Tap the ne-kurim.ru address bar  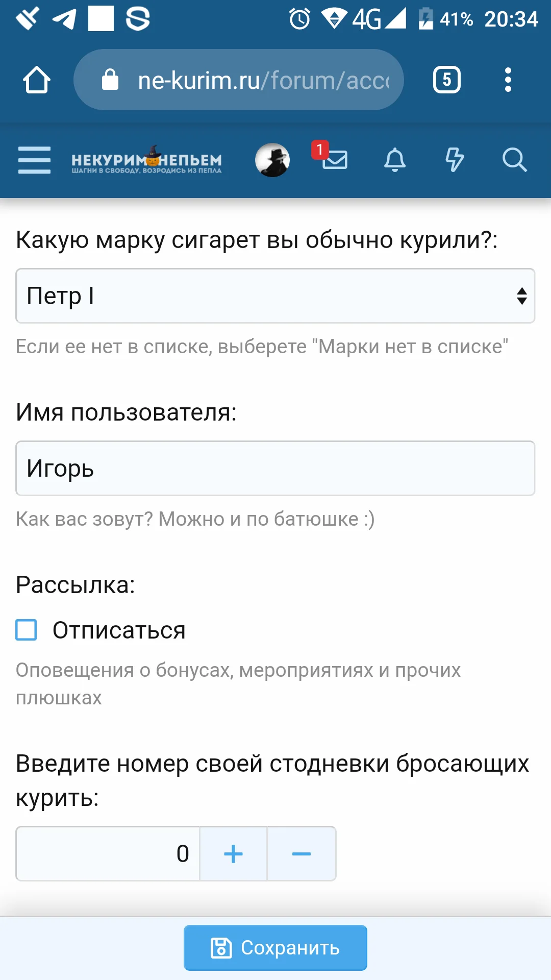tap(239, 80)
